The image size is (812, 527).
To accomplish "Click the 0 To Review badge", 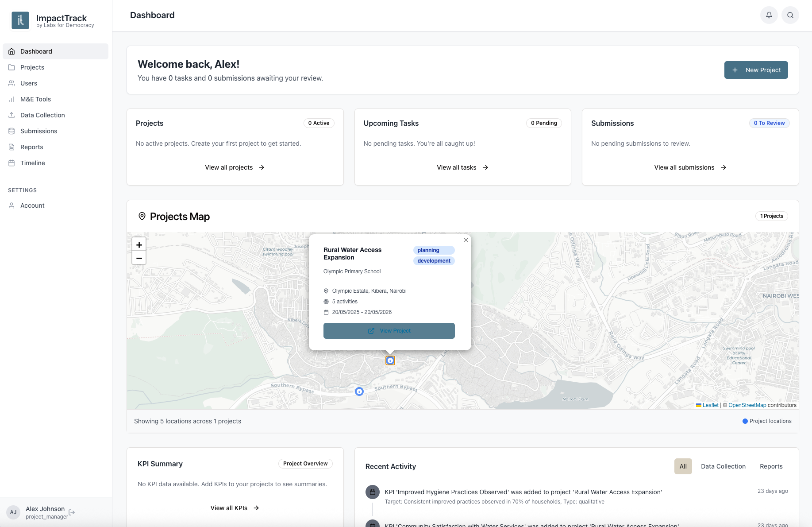I will 769,123.
